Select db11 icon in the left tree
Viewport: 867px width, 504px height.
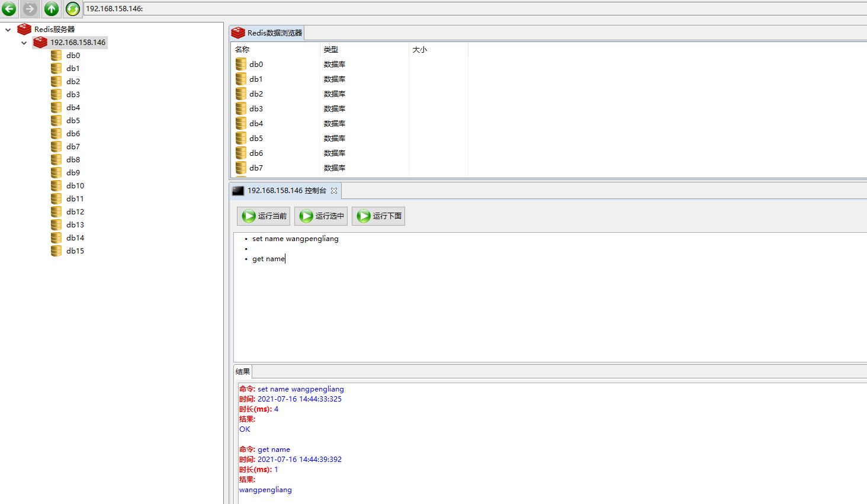[56, 199]
